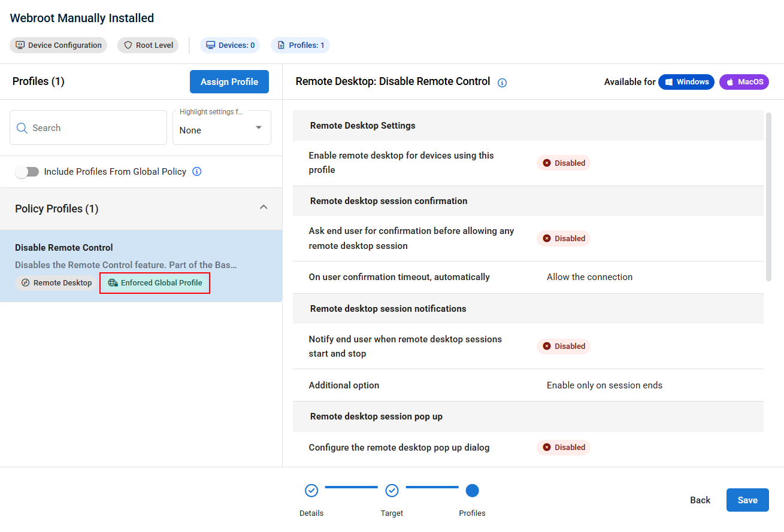The image size is (784, 532).
Task: Click the monitor icon in Devices: 0 chip
Action: point(211,45)
